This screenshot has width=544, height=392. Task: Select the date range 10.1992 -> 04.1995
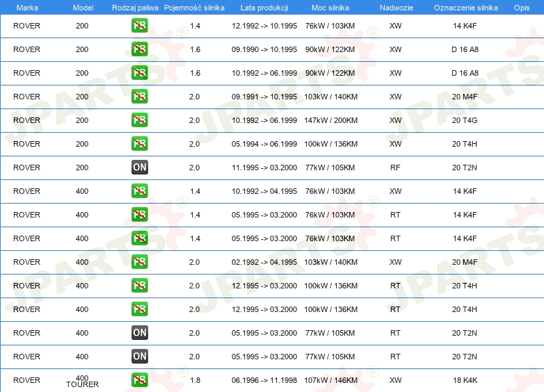(264, 191)
